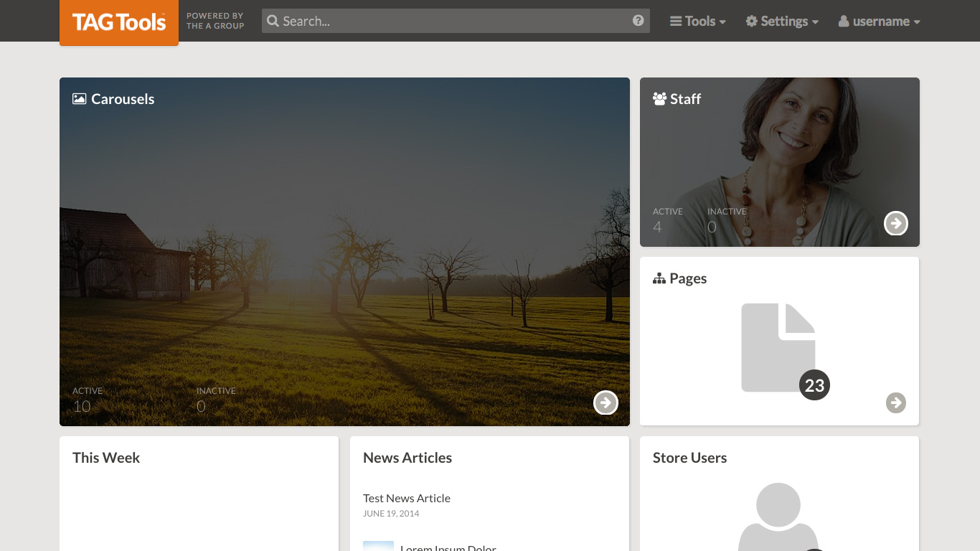Click the JUNE 19, 2014 date text

391,514
